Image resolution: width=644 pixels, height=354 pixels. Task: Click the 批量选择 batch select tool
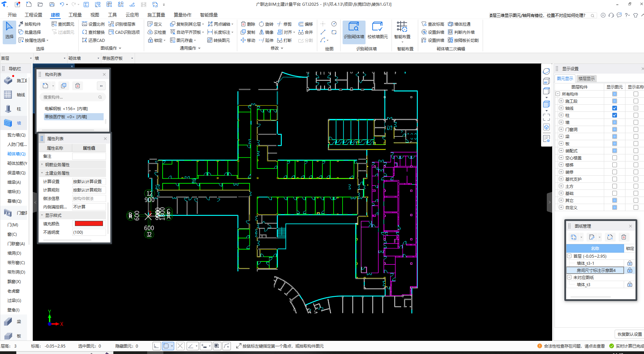(30, 32)
